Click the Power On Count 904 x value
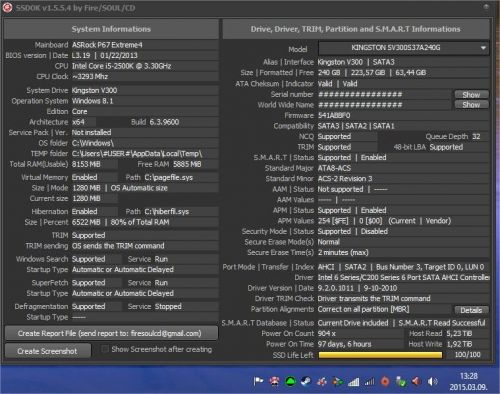 [327, 333]
